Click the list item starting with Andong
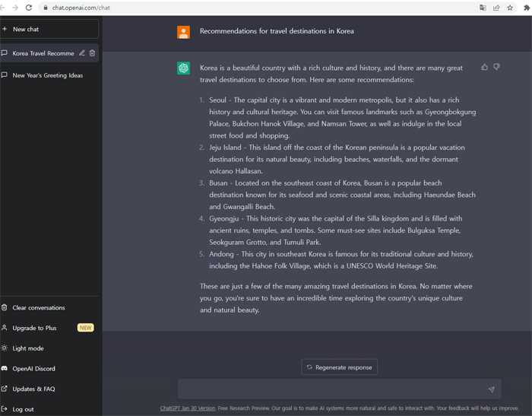Screen dimensions: 532x416 [341, 260]
